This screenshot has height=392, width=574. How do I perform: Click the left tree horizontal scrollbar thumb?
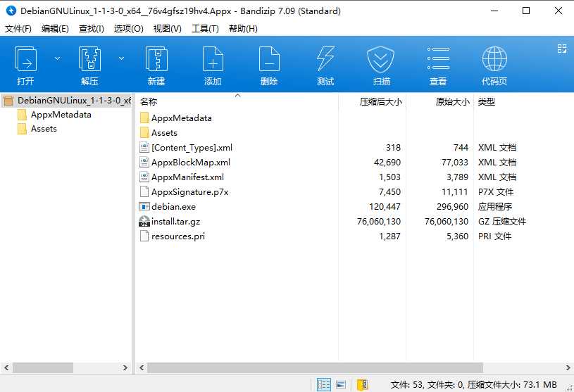[x=43, y=367]
